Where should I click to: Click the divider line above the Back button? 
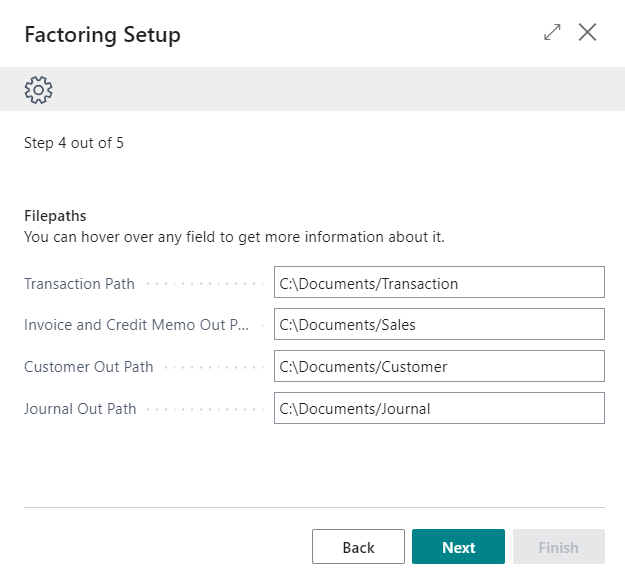(x=314, y=507)
